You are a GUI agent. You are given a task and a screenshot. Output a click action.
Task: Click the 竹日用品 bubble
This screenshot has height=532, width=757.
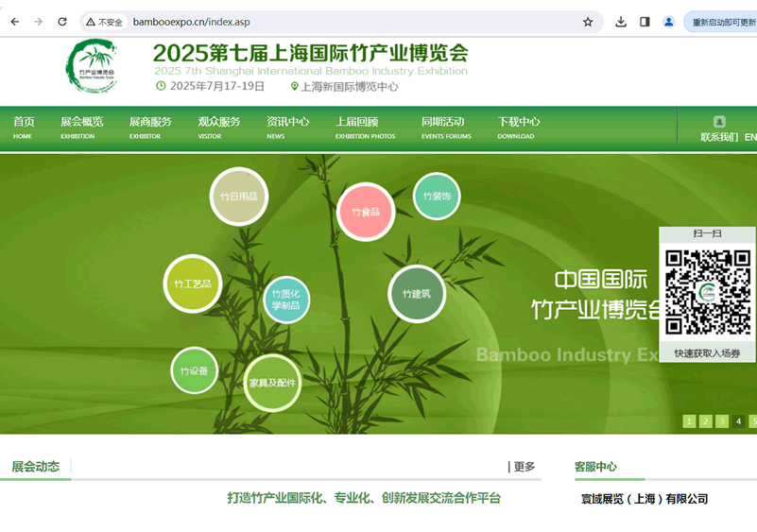pyautogui.click(x=239, y=197)
